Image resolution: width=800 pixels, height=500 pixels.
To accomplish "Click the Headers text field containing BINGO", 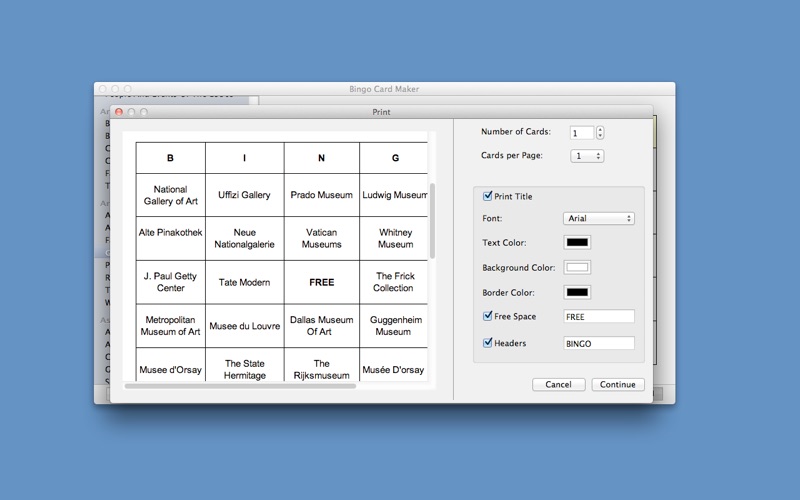I will pos(599,343).
